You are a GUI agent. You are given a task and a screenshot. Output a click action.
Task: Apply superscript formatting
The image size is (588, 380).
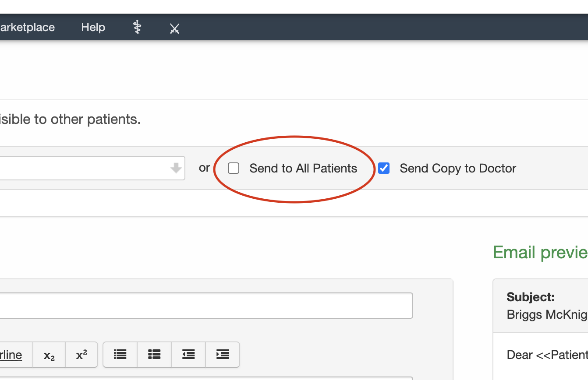tap(81, 355)
